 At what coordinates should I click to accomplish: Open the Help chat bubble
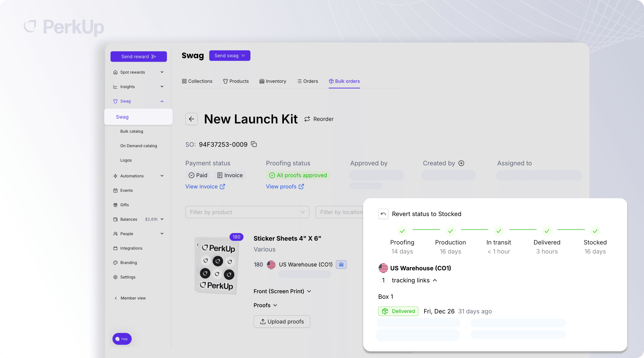pyautogui.click(x=122, y=339)
